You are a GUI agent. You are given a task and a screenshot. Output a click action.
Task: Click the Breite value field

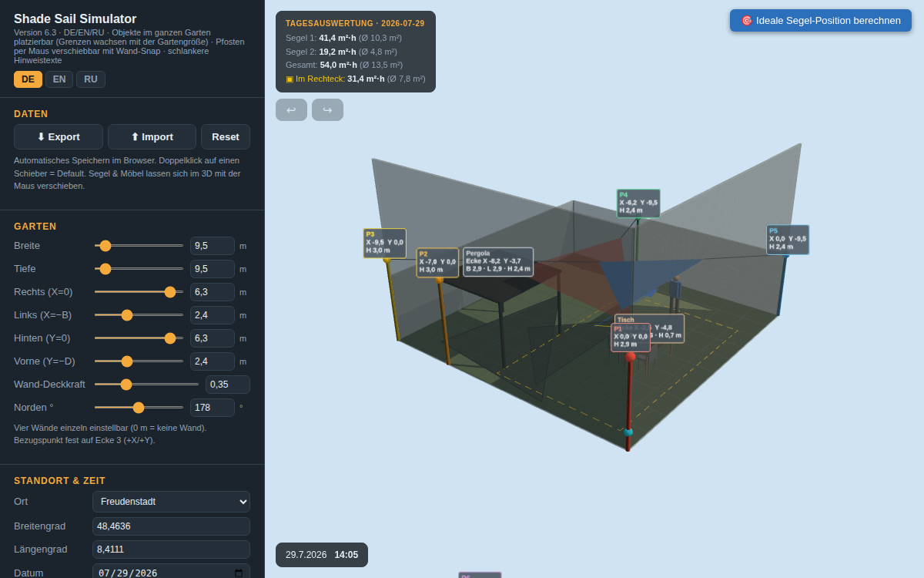tap(213, 246)
